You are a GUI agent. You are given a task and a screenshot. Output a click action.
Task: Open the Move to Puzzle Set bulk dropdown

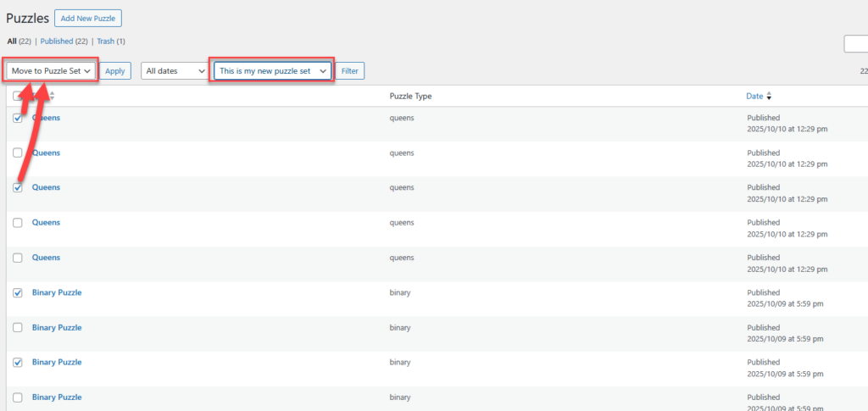pyautogui.click(x=51, y=71)
